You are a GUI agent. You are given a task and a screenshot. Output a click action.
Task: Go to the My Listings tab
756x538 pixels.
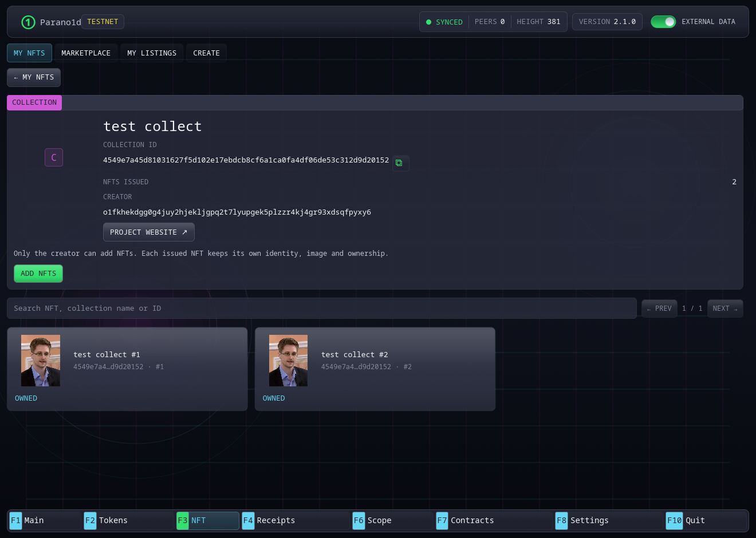[152, 53]
